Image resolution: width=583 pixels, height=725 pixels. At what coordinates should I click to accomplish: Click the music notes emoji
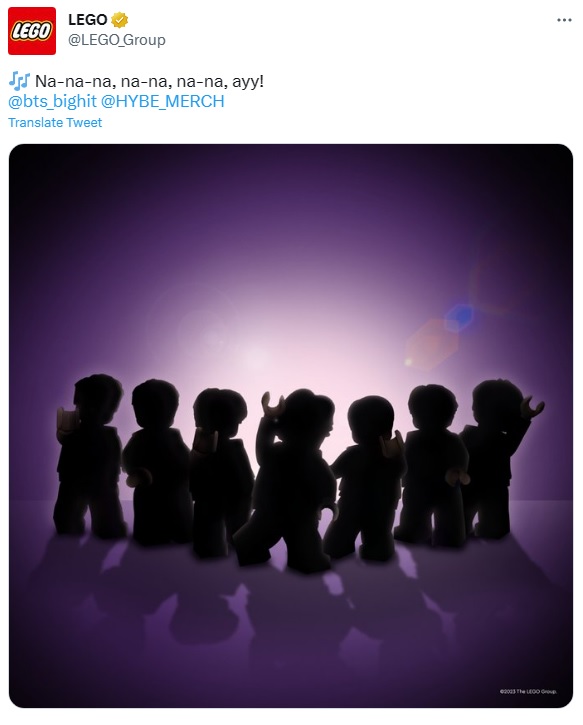click(19, 81)
